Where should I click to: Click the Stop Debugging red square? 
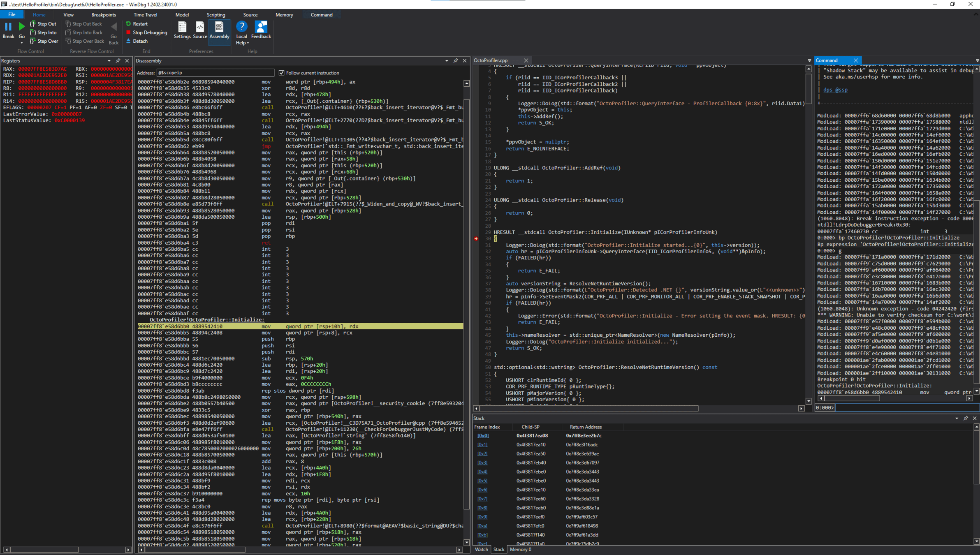point(128,32)
